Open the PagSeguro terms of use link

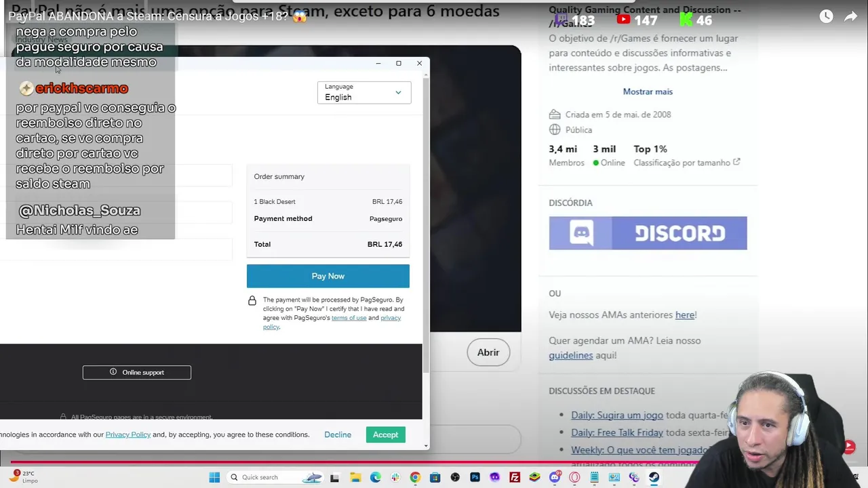point(349,318)
